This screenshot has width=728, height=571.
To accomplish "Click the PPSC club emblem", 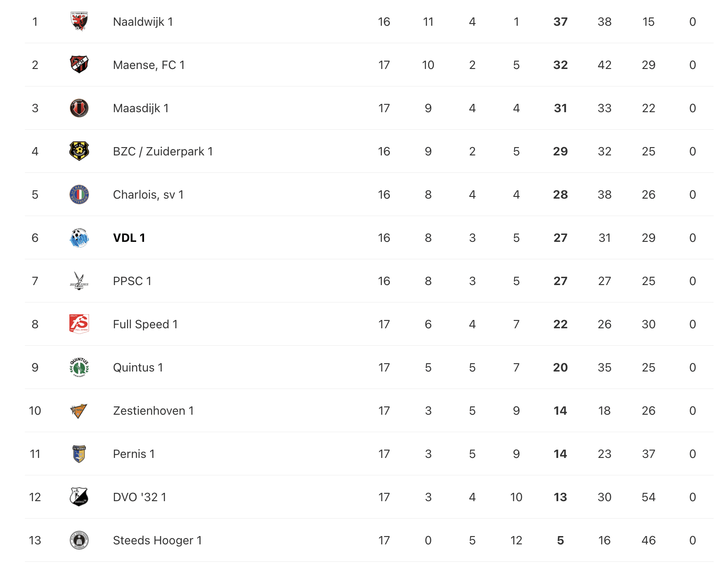I will [79, 281].
